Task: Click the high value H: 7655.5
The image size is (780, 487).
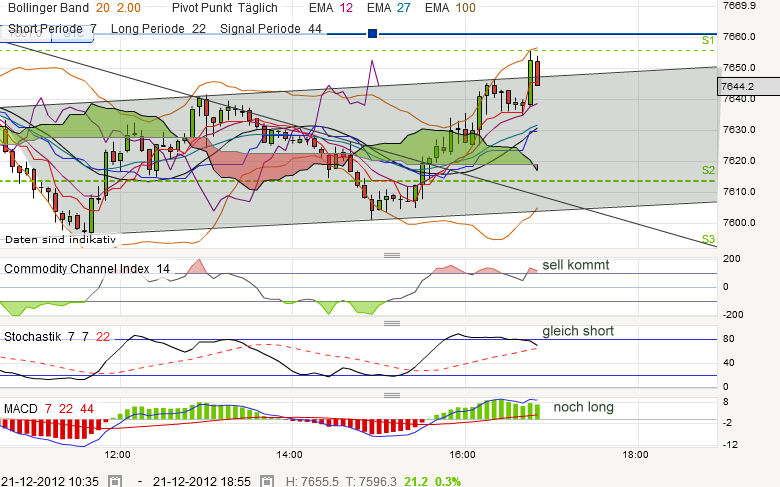Action: pyautogui.click(x=312, y=481)
